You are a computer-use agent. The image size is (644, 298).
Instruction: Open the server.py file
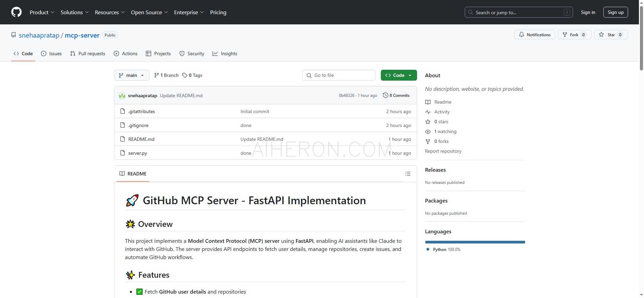138,153
